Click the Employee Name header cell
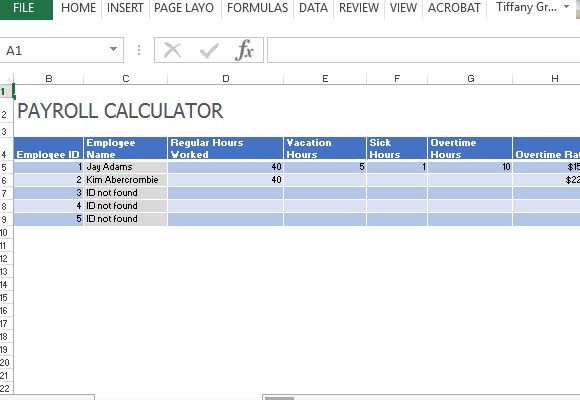The image size is (580, 400). tap(126, 148)
